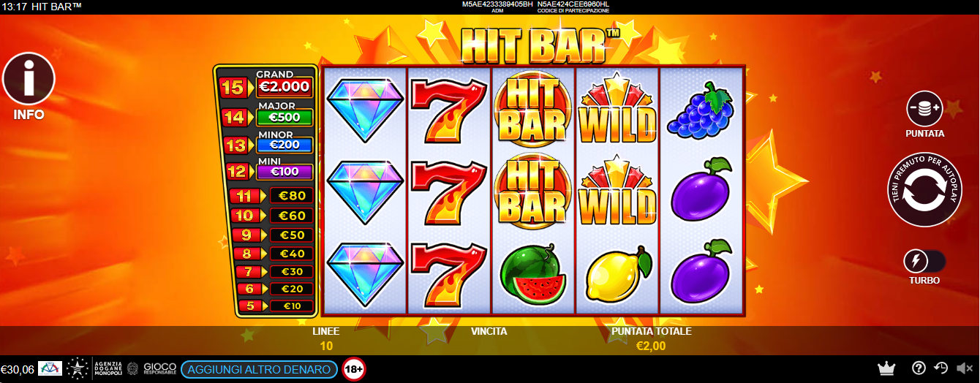Select the MINI €100 jackpot entry
The image size is (980, 383).
(266, 170)
